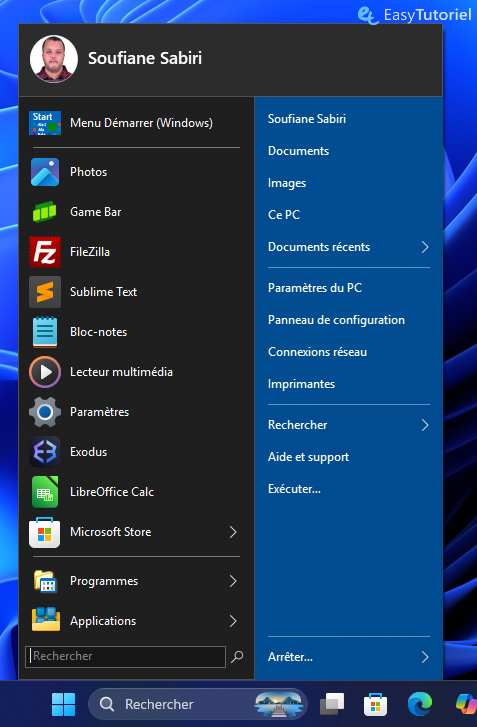Click the Programmes folder icon

(x=45, y=581)
